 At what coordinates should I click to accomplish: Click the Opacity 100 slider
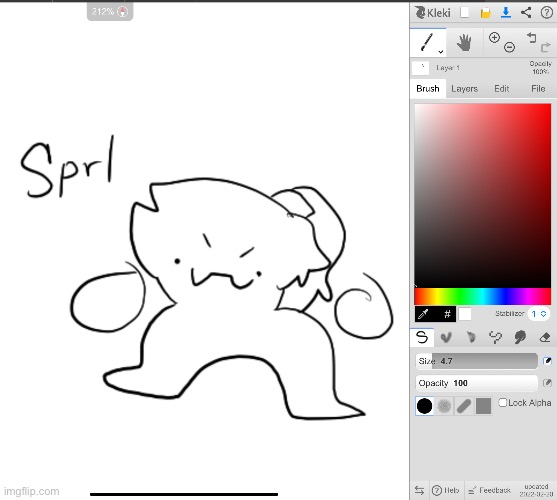[476, 383]
